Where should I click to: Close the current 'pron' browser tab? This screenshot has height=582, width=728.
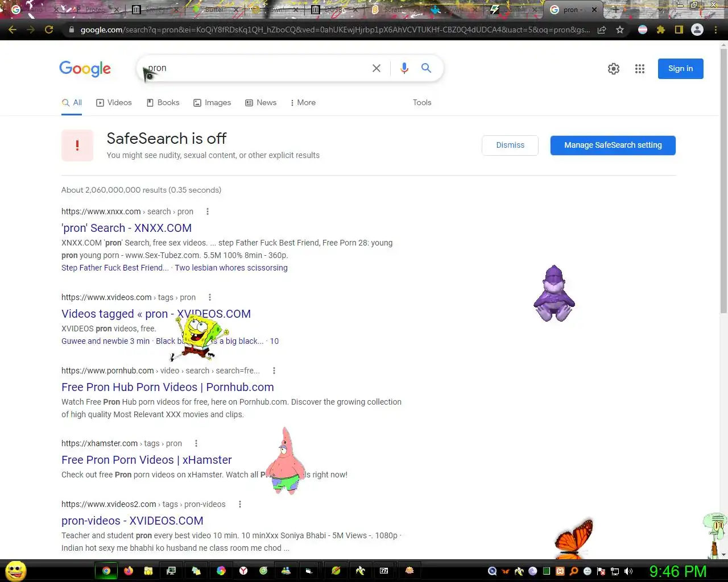click(x=594, y=10)
